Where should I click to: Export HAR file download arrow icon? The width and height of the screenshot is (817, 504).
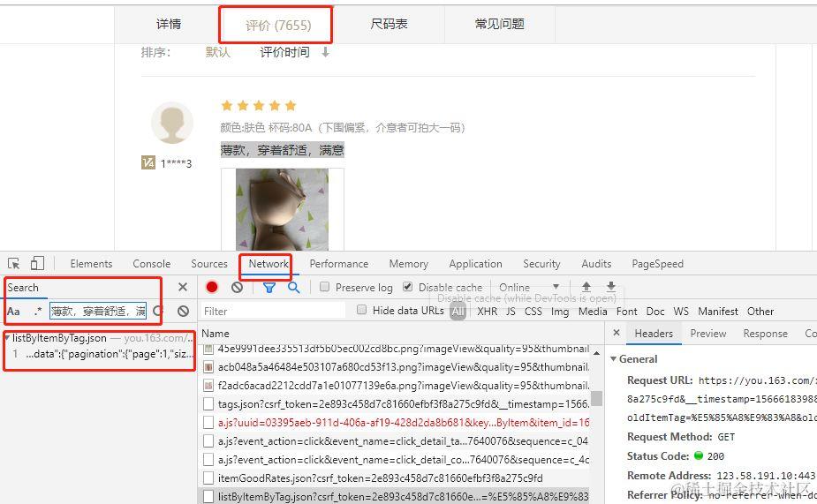611,286
